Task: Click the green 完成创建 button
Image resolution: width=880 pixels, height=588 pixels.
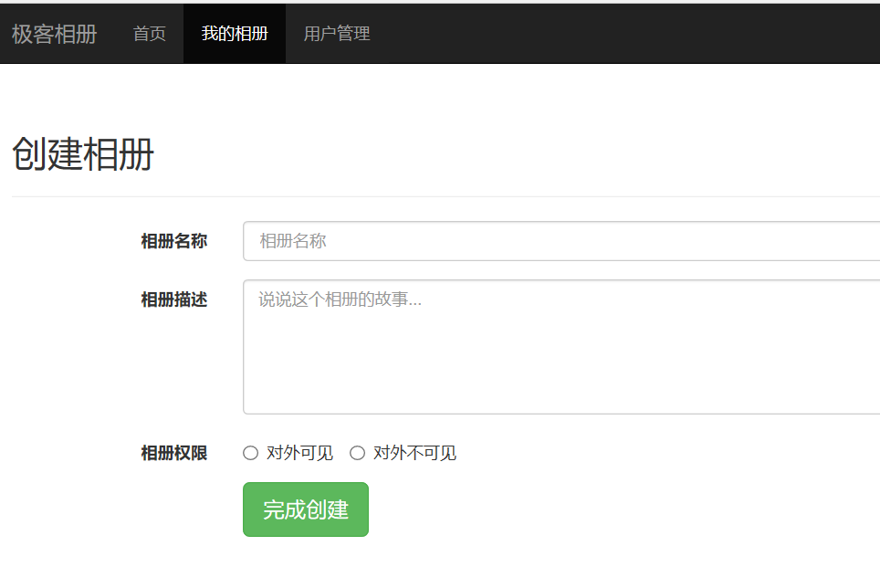Action: (x=306, y=509)
